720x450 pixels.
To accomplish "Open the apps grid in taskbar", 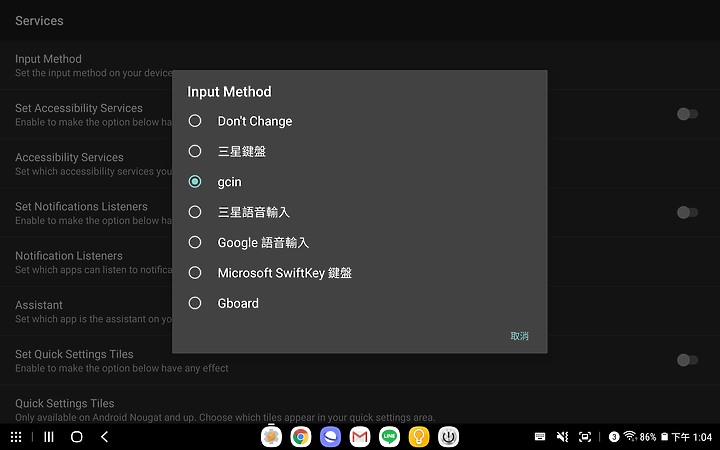I will point(16,437).
